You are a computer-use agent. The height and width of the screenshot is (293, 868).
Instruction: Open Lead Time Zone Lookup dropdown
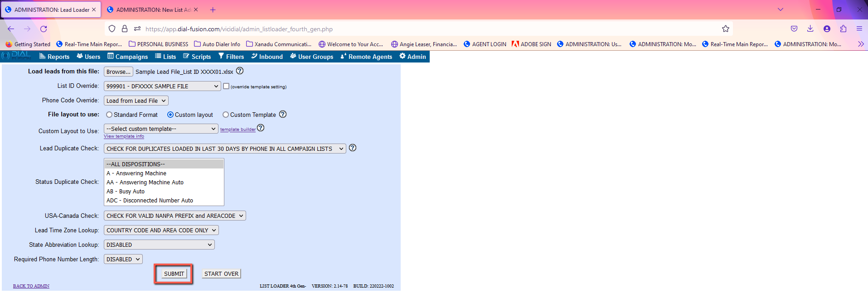[161, 230]
